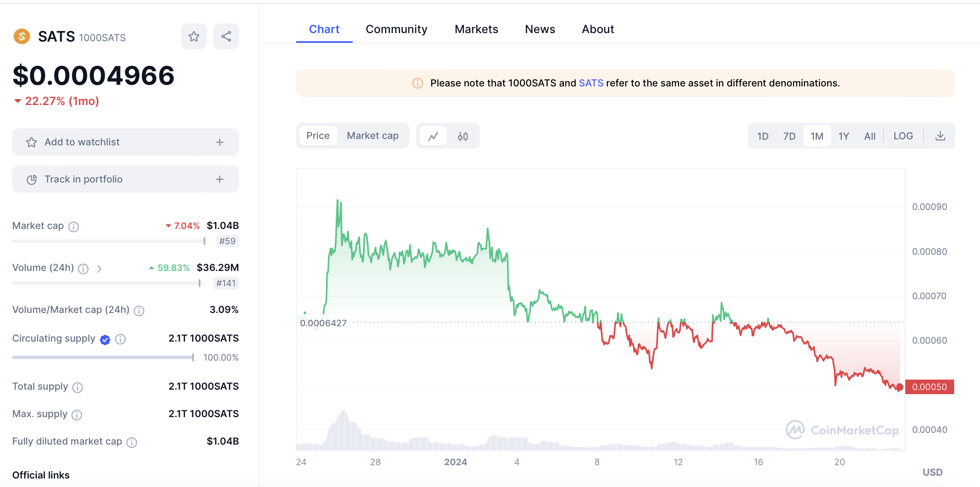Select the 7D time range
Screen dimensions: 980x487
point(789,136)
